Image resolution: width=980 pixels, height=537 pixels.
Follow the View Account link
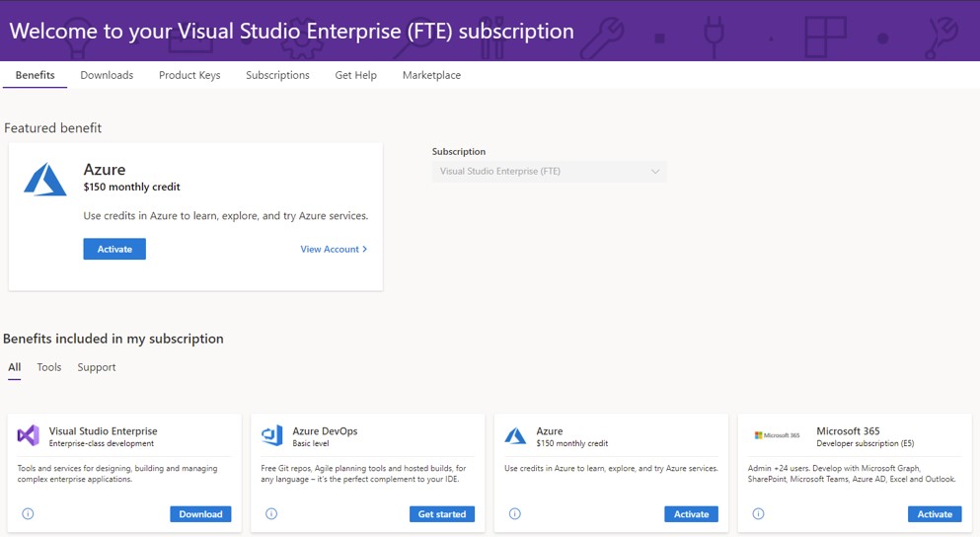(334, 249)
